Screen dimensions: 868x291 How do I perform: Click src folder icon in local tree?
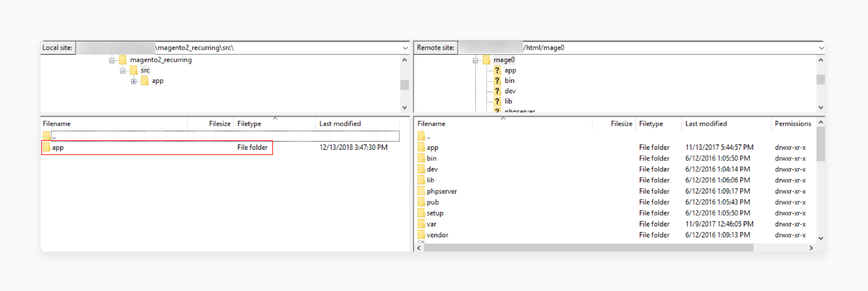(134, 70)
